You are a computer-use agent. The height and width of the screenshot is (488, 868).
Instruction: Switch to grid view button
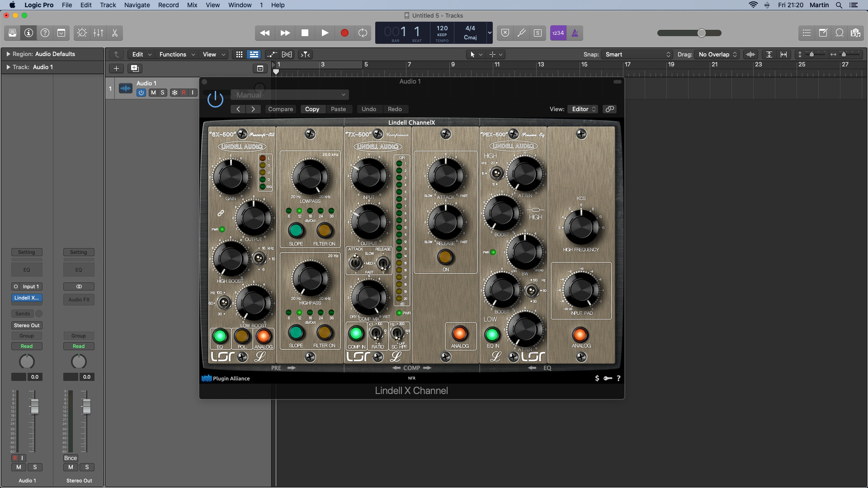pos(239,55)
